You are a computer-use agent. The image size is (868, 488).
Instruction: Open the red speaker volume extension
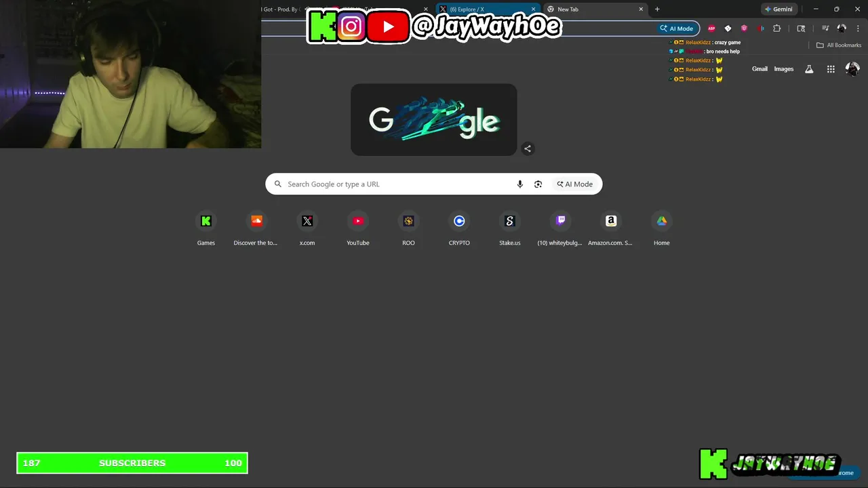point(760,28)
